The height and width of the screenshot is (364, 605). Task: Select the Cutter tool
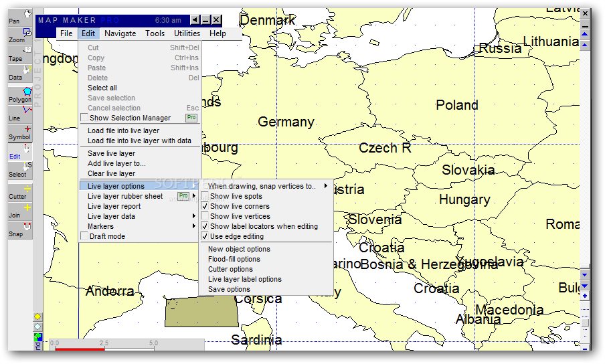(x=20, y=192)
